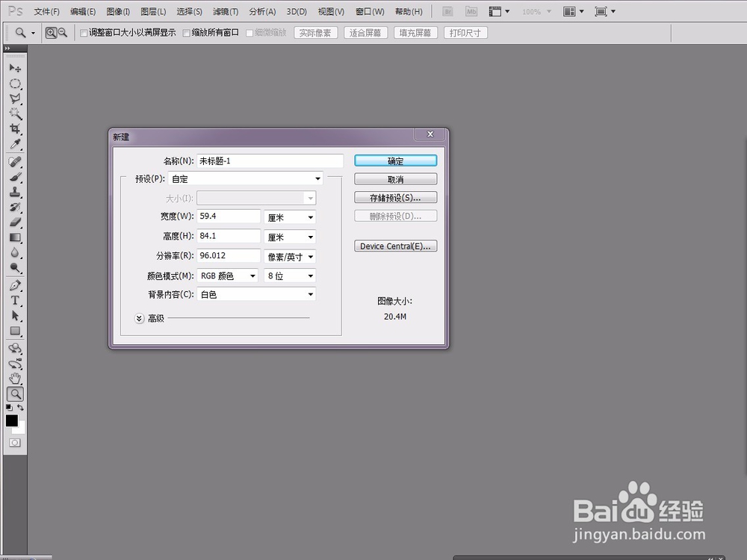
Task: Open background contents dropdown
Action: (x=256, y=294)
